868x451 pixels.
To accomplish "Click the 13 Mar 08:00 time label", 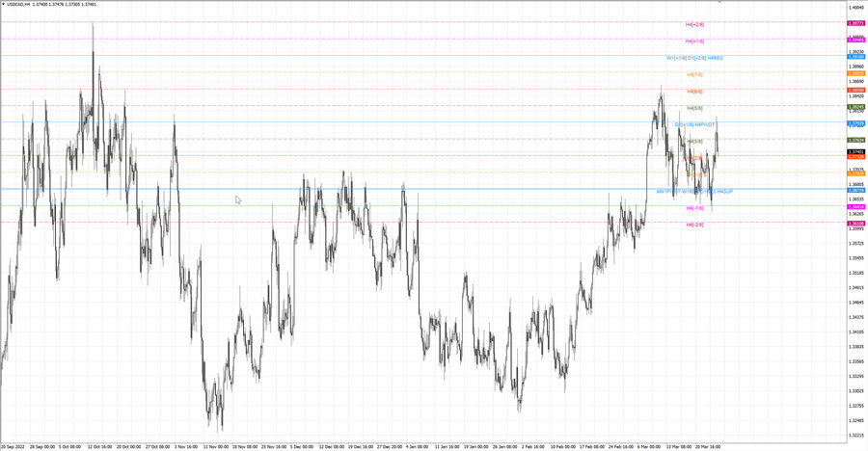I will 679,446.
